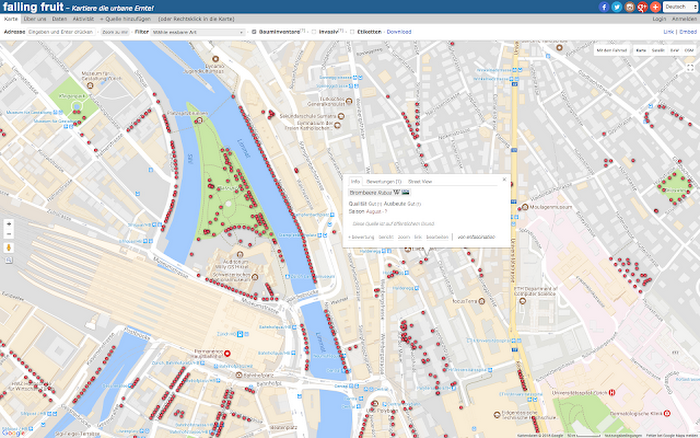Viewport: 700px width, 438px height.
Task: Click the Zoom link in popup
Action: [404, 237]
